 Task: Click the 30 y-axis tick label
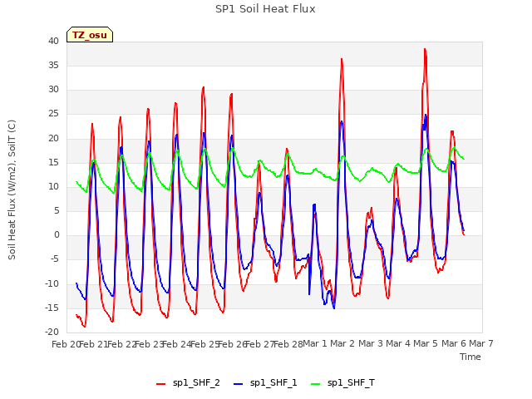(x=53, y=90)
